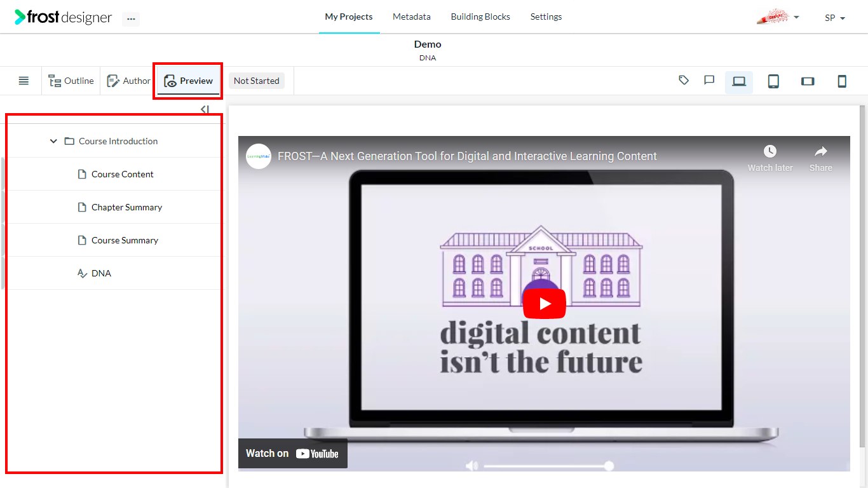Viewport: 868px width, 488px height.
Task: Switch to the Outline view
Action: coord(71,81)
